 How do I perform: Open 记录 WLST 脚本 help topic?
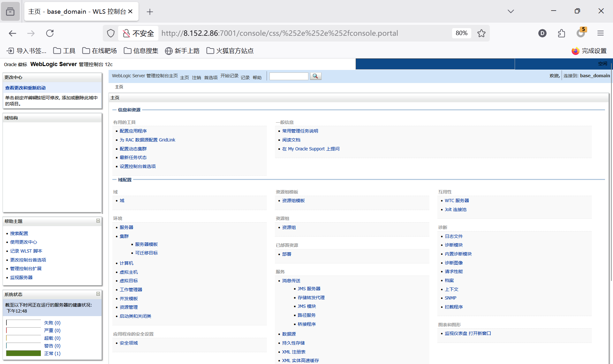pyautogui.click(x=26, y=251)
